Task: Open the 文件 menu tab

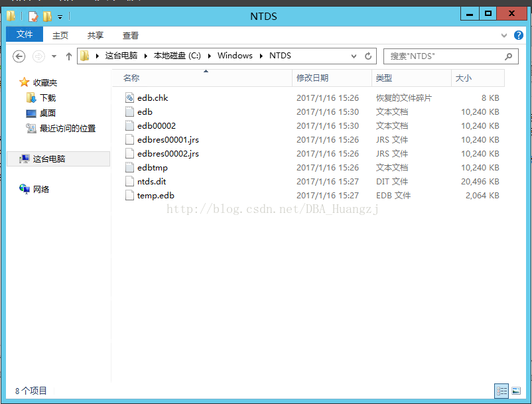Action: [x=25, y=34]
